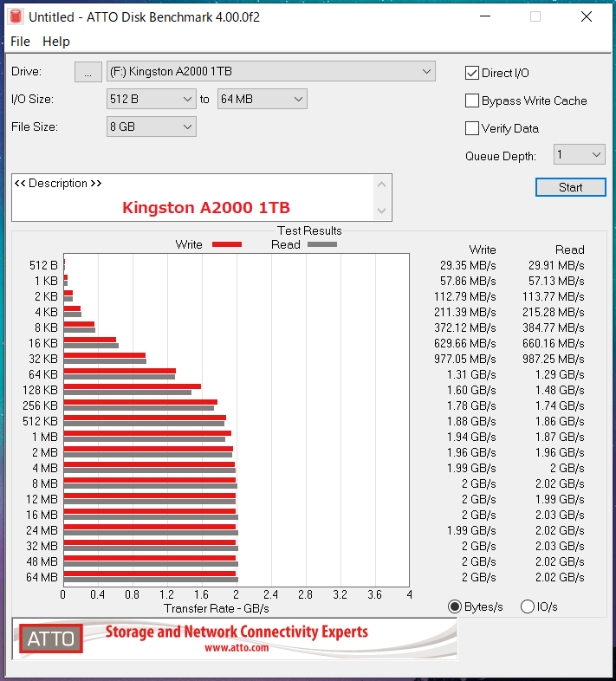Expand the 64 MB maximum I/O size dropdown
Screen dimensions: 616x681
pyautogui.click(x=262, y=99)
